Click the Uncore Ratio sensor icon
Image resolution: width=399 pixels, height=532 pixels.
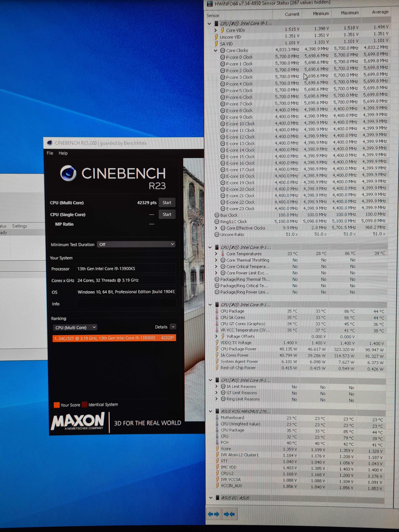click(217, 234)
